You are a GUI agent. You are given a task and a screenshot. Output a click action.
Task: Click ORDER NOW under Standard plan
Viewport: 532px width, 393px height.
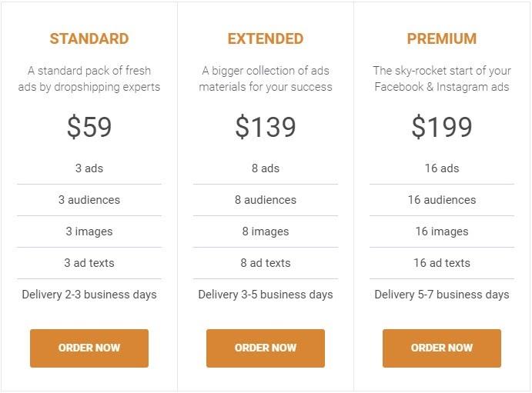coord(89,348)
